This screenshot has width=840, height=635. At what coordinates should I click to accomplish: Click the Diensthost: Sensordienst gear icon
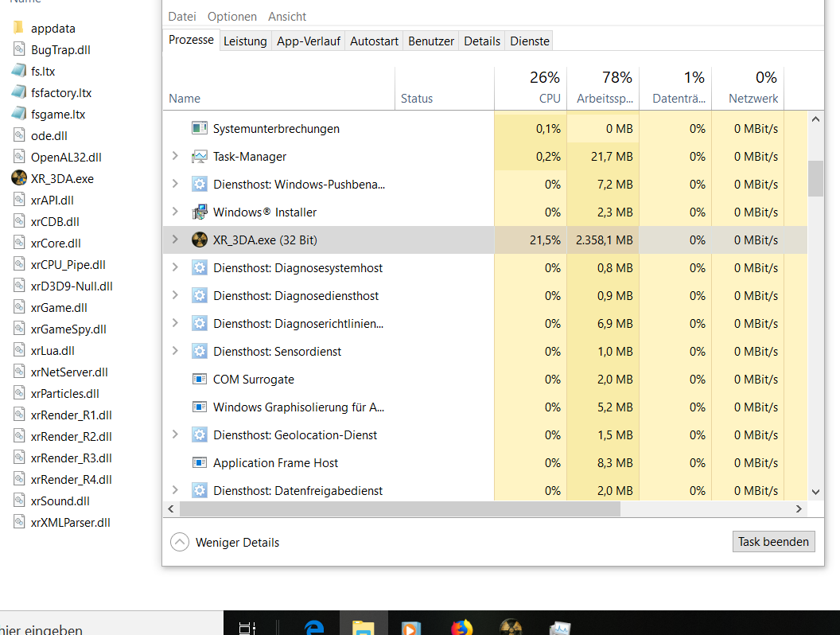[x=200, y=352]
